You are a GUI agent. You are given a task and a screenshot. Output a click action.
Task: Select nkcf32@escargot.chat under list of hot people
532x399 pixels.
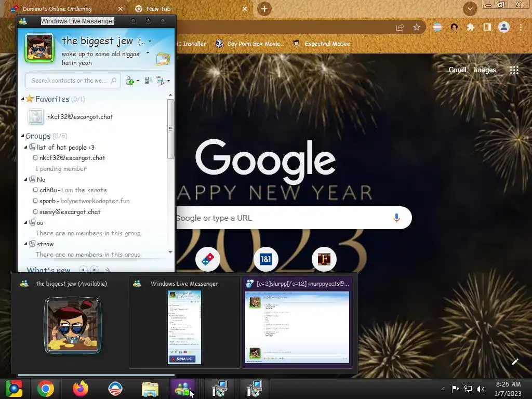[69, 158]
